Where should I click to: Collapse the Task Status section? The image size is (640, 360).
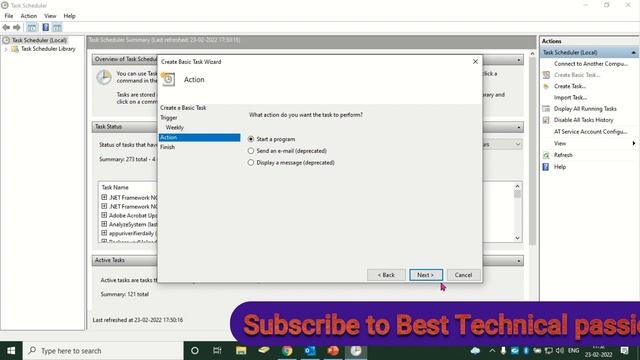coord(518,127)
